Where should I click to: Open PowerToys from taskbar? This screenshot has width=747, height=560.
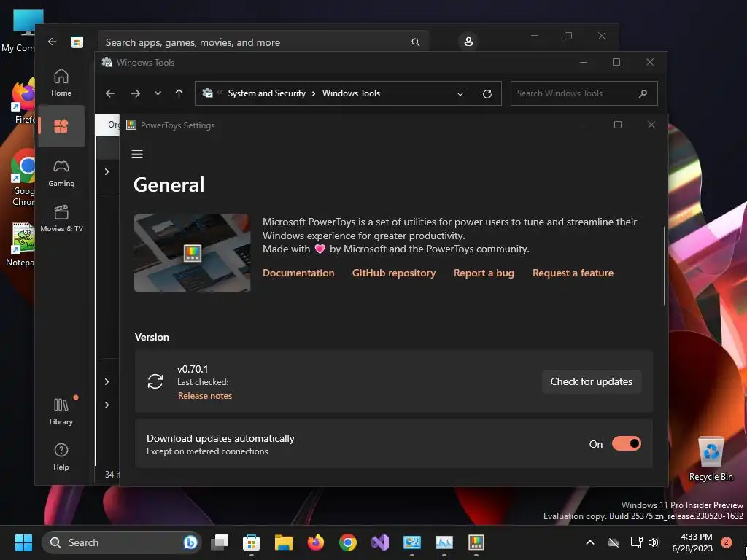[476, 542]
